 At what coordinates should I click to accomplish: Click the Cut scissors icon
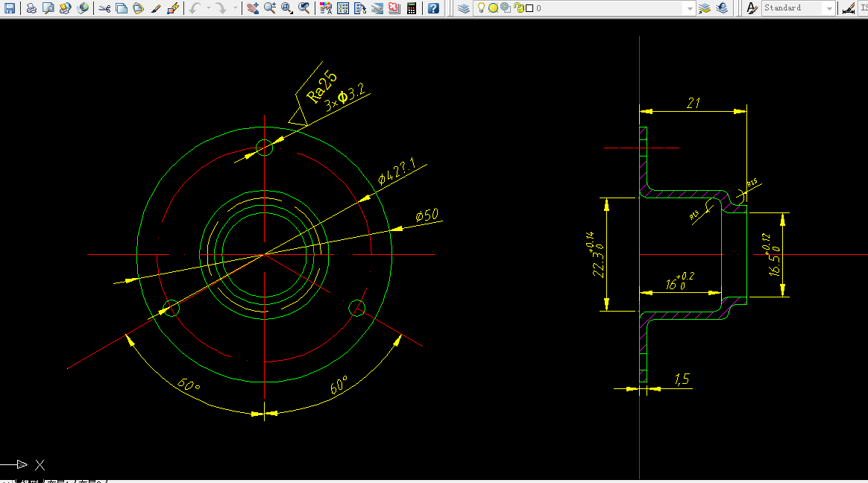(x=104, y=7)
